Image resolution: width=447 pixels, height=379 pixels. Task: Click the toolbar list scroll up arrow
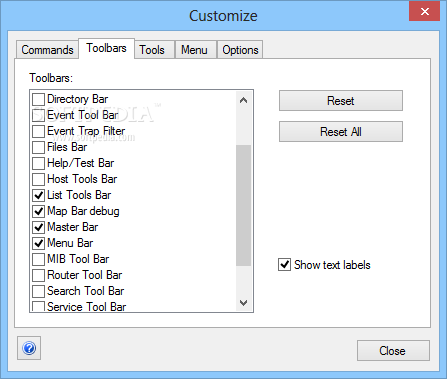(243, 100)
